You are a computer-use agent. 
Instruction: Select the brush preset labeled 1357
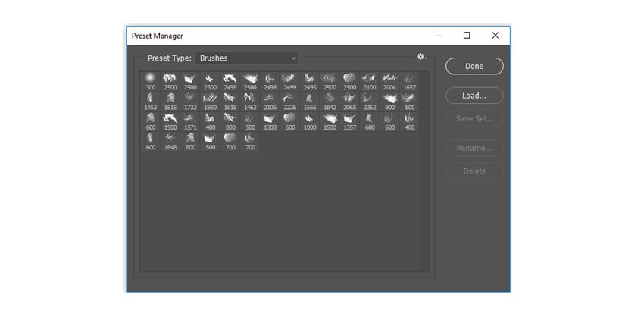(350, 121)
